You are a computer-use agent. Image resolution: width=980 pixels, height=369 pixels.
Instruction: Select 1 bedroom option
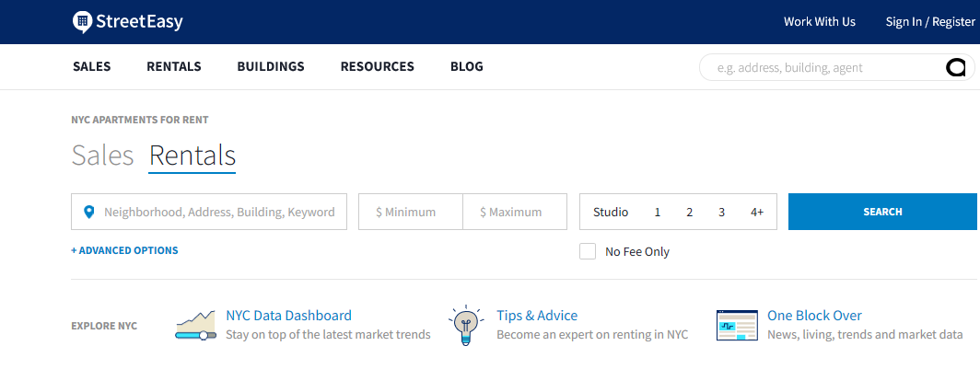(658, 213)
